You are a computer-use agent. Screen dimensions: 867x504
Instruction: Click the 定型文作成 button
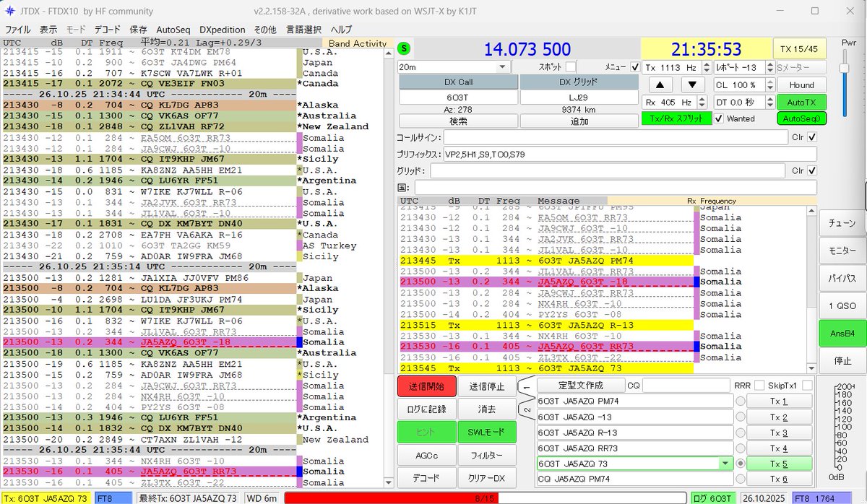(580, 386)
